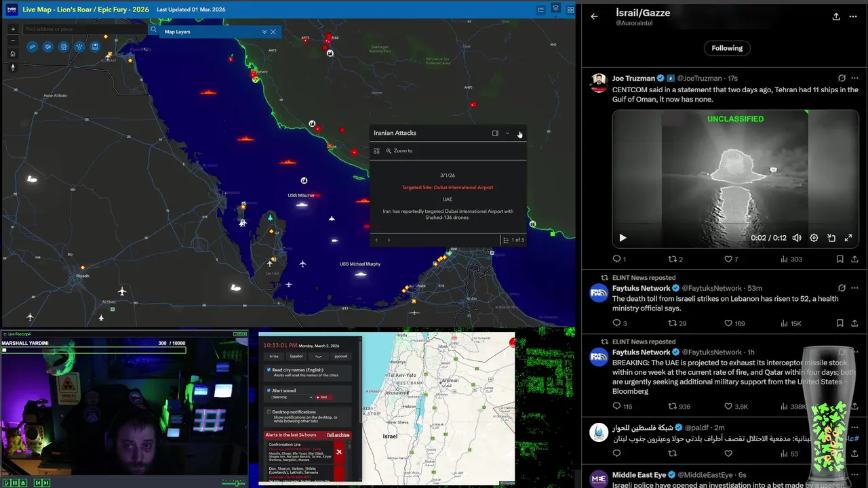Viewport: 868px width, 488px height.
Task: Click the USS Michael Murphy ship marker
Action: tap(361, 274)
